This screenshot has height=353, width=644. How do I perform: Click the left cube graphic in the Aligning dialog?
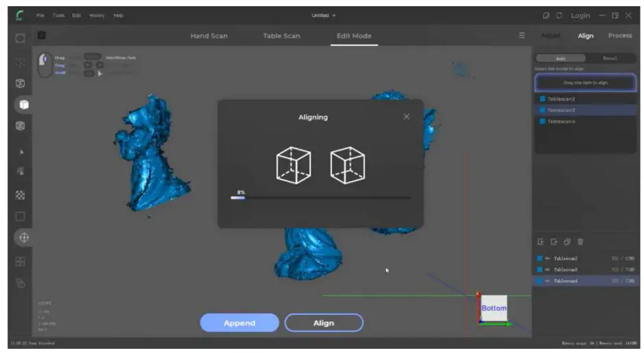click(294, 166)
